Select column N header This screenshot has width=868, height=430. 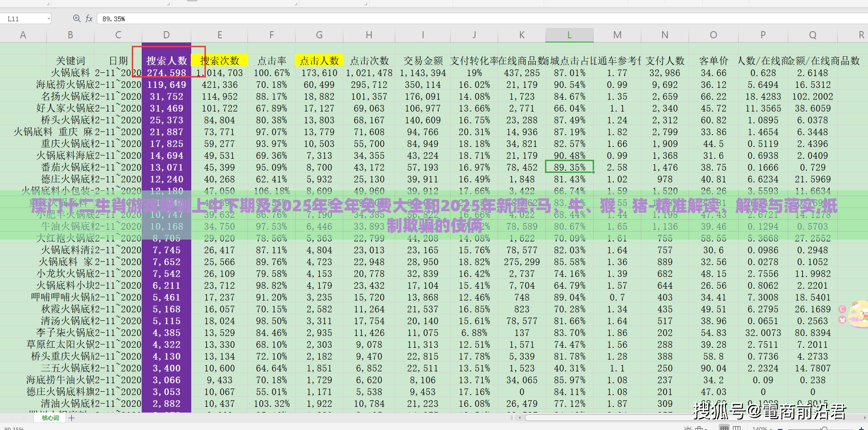click(665, 35)
